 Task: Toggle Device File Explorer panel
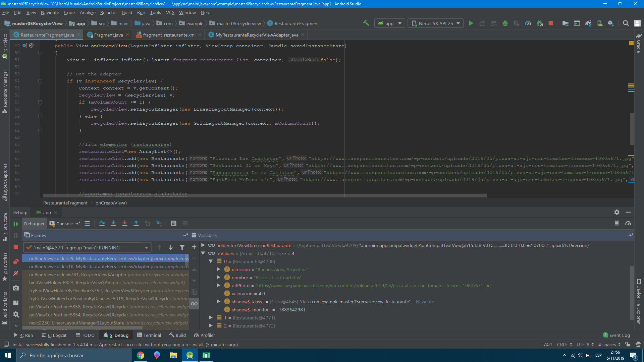point(639,301)
